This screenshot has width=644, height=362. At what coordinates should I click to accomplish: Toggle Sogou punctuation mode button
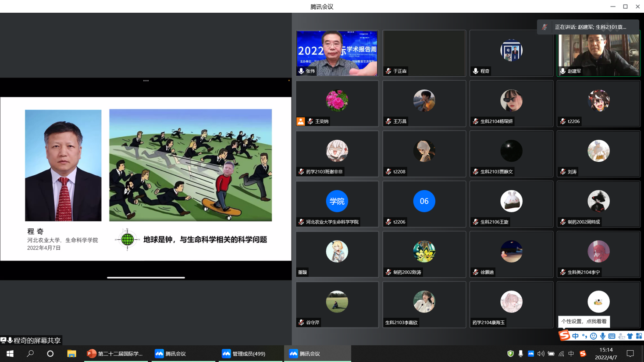point(584,336)
